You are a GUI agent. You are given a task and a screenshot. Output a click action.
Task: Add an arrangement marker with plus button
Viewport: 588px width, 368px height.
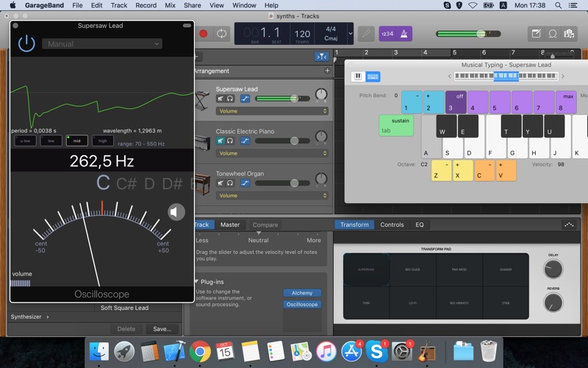click(327, 71)
